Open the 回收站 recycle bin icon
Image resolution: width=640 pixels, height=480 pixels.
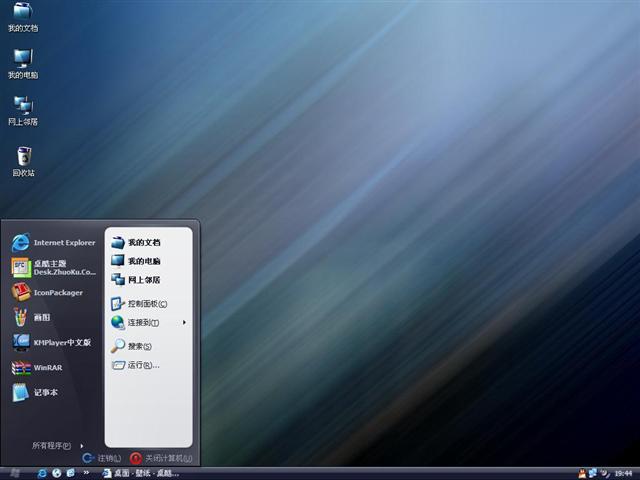[x=23, y=162]
